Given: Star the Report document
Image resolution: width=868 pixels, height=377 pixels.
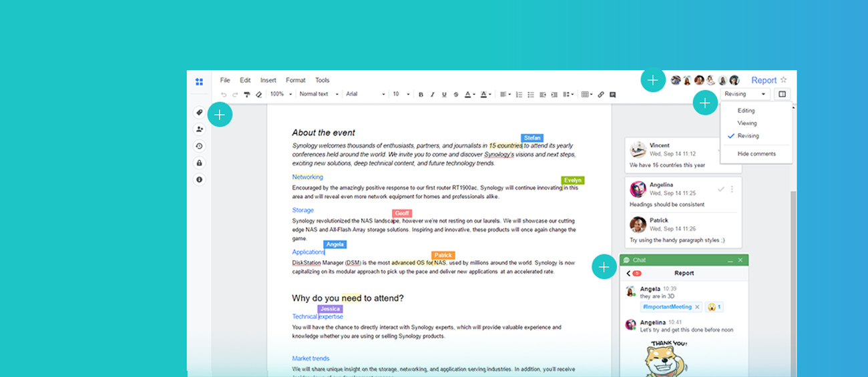Looking at the screenshot, I should click(784, 80).
